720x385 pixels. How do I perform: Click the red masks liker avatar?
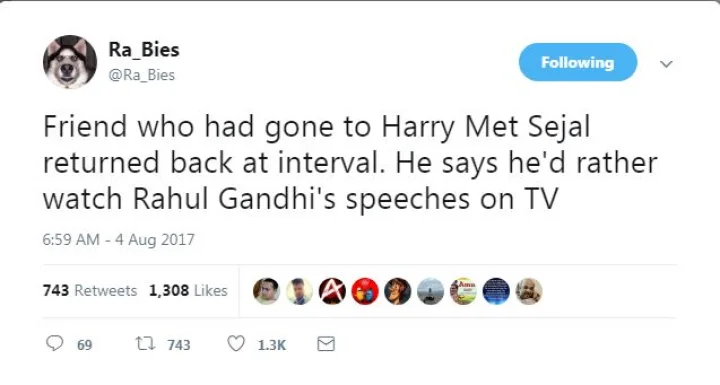365,291
